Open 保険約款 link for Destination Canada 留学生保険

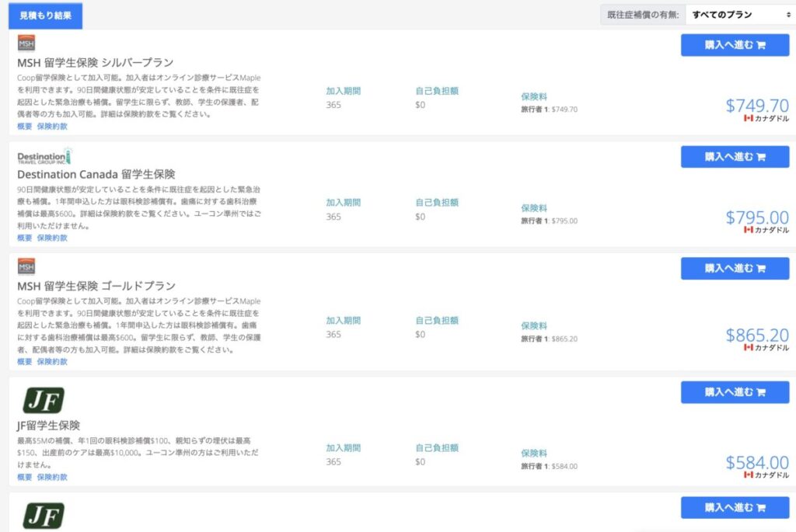pos(52,238)
